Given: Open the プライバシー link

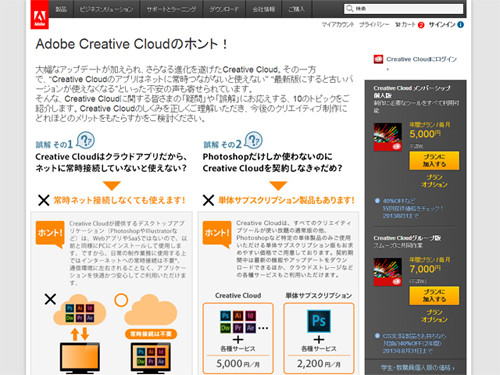Looking at the screenshot, I should 374,25.
